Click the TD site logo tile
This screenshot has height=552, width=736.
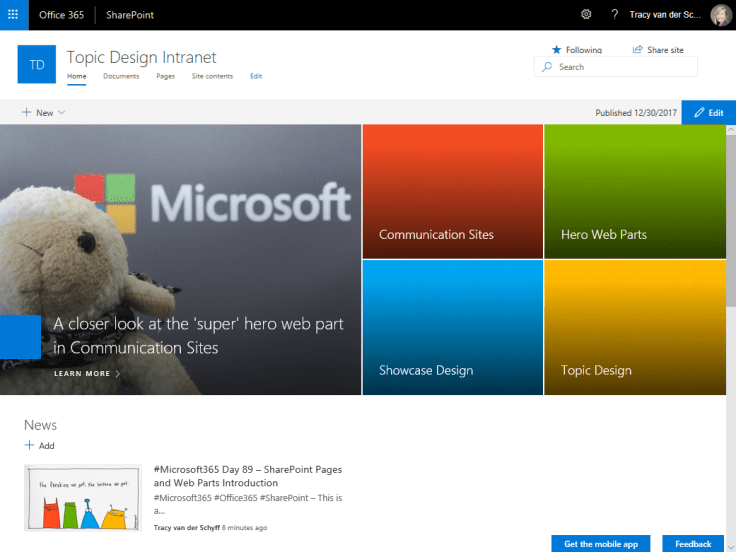coord(37,65)
